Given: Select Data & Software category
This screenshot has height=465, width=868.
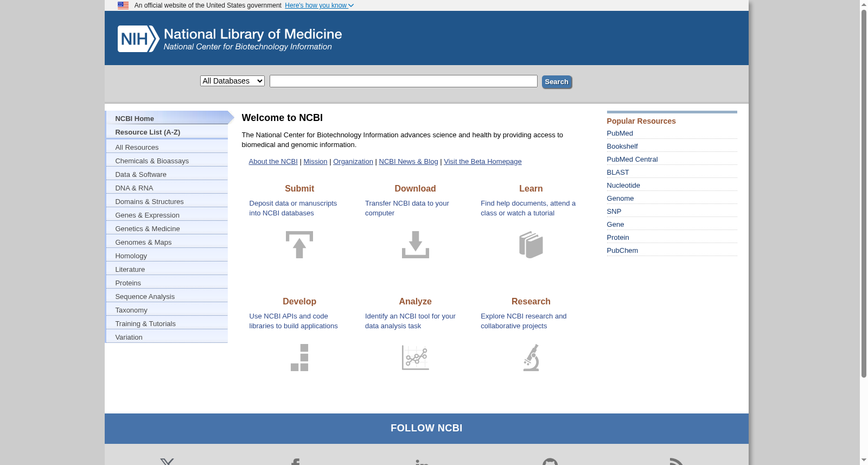Looking at the screenshot, I should pyautogui.click(x=167, y=174).
